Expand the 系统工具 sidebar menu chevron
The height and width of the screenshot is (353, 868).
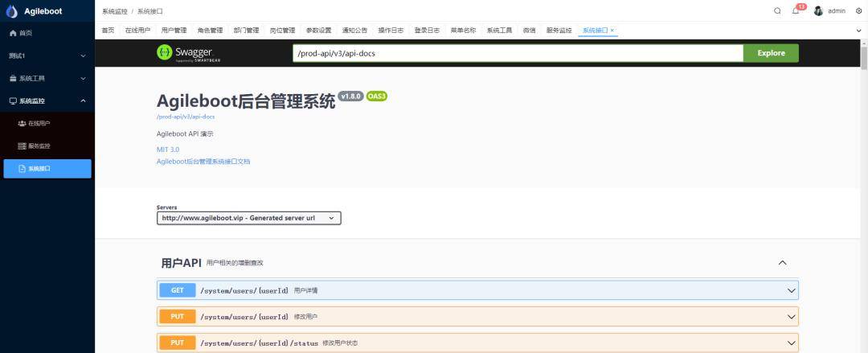pos(83,79)
